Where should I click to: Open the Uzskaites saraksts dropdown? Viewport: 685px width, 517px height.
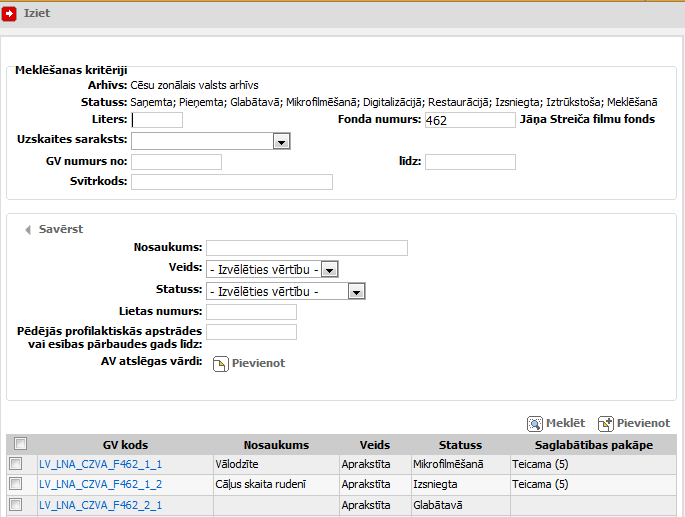(x=281, y=142)
